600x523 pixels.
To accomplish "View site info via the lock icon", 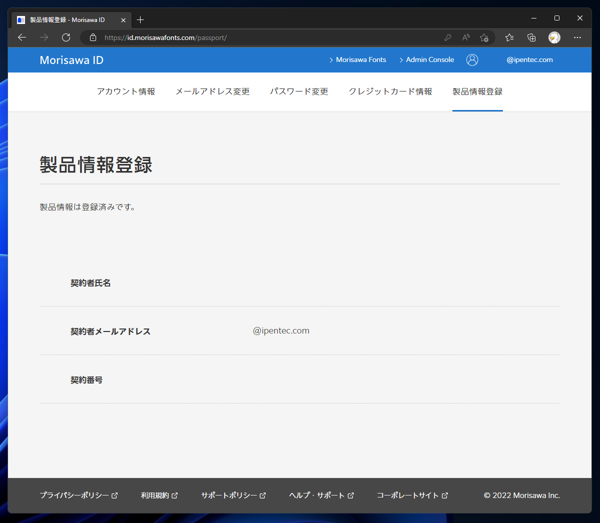I will tap(93, 37).
